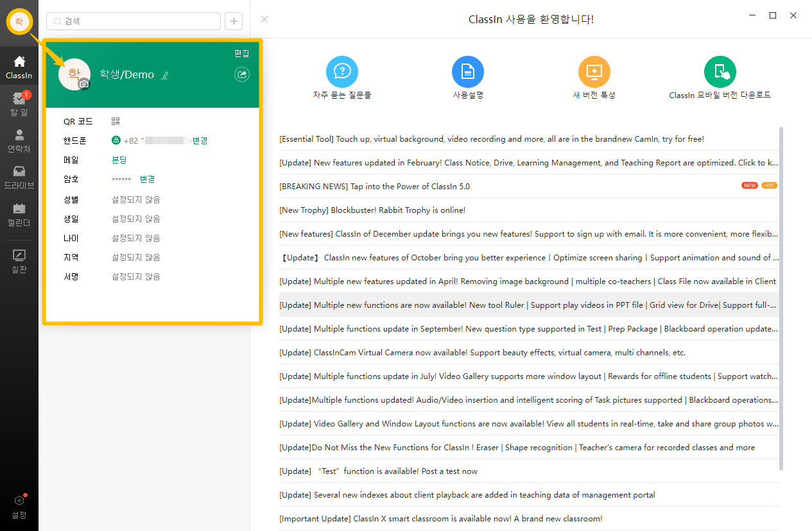Image resolution: width=812 pixels, height=531 pixels.
Task: Open the [Essential Tool] Touch up article
Action: click(529, 139)
